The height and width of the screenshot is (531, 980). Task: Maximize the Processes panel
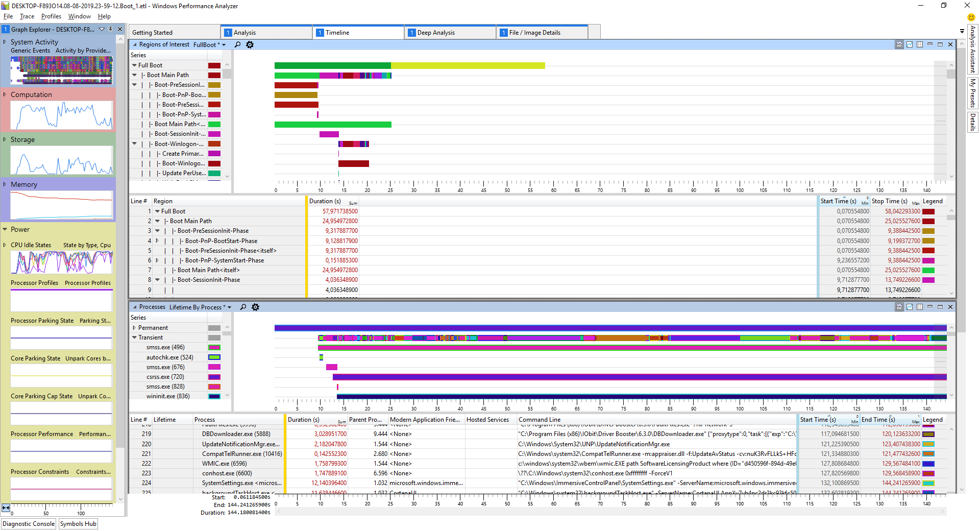940,307
